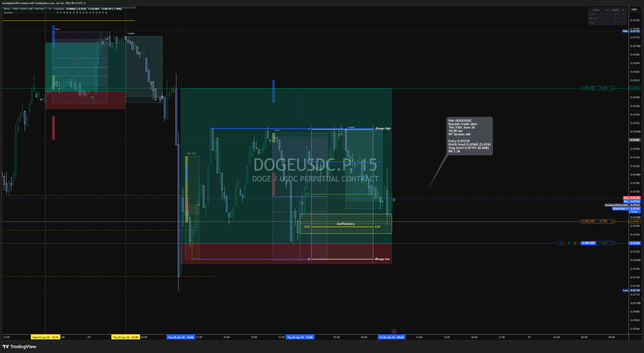Click the lightning bolt icon above time axis
644x353 pixels.
394,332
